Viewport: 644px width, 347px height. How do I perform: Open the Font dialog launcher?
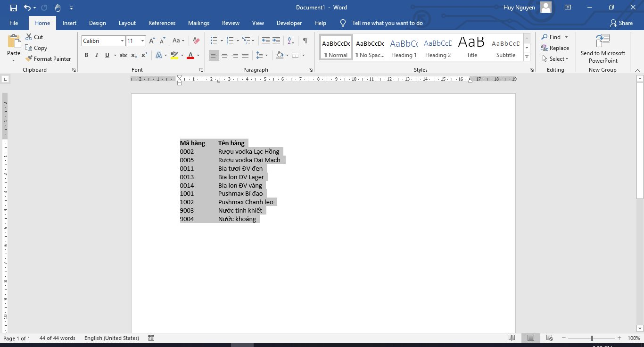[201, 70]
